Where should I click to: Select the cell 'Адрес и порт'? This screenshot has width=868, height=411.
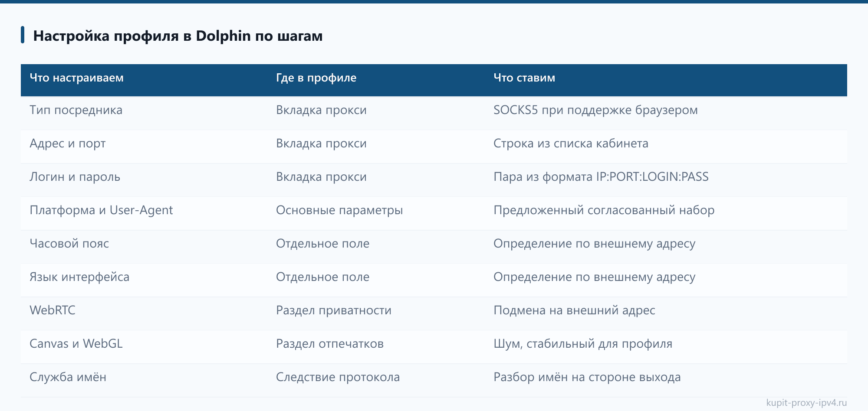point(68,144)
